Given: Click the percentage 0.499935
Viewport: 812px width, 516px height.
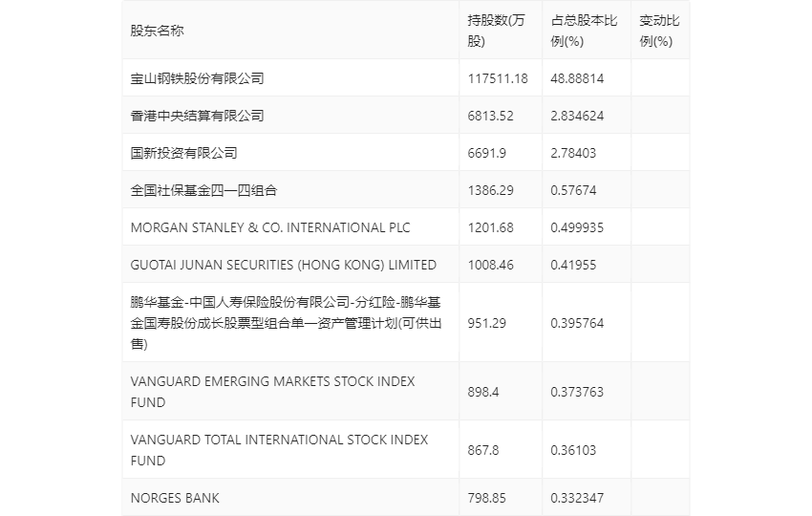Looking at the screenshot, I should tap(577, 227).
